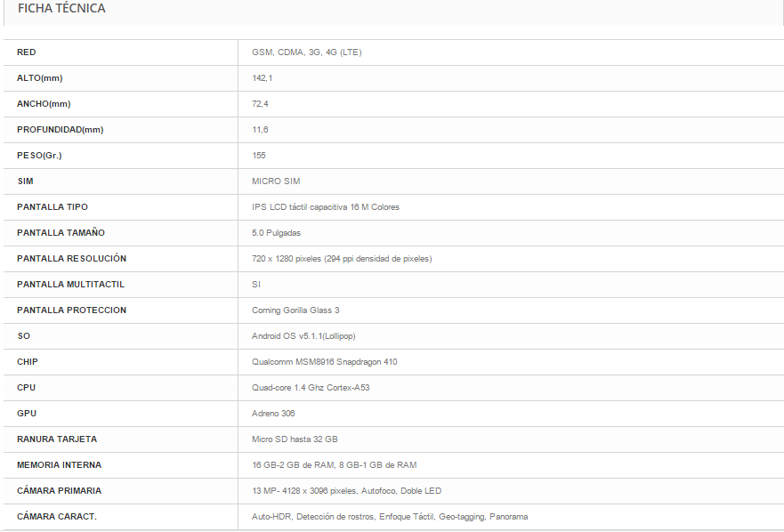Click the Android OS v5.1.1(Lollipop) value
Screen dimensions: 784x532
(303, 336)
